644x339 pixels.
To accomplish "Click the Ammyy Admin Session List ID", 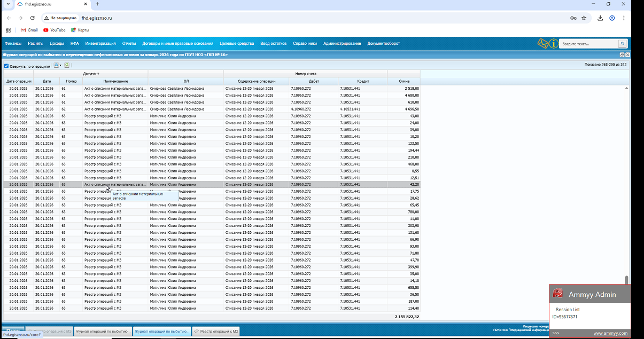I will (x=564, y=317).
